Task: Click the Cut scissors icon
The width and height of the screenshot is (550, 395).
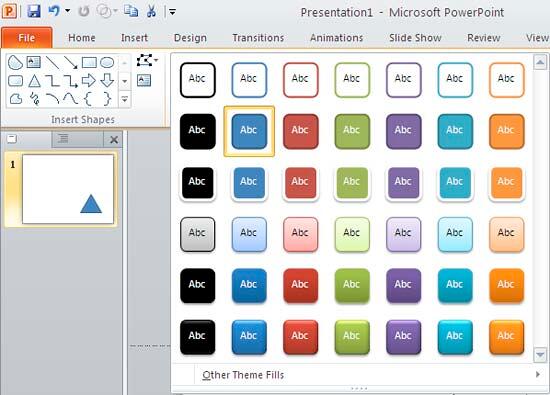Action: click(x=151, y=11)
